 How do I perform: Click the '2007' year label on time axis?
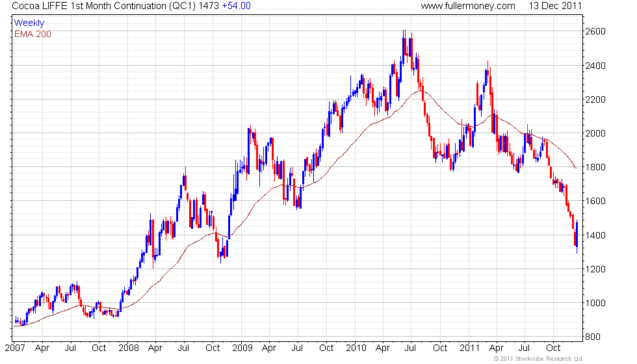14,348
